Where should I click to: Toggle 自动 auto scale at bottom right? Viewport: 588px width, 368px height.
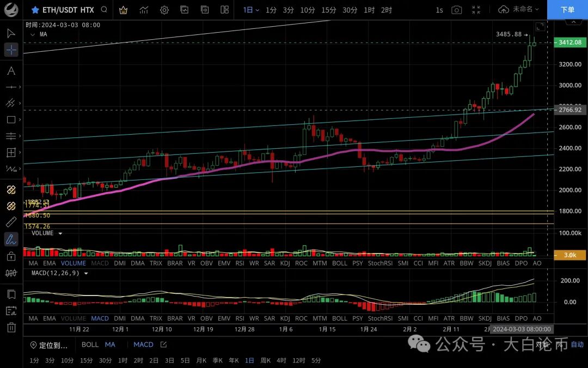pyautogui.click(x=577, y=345)
